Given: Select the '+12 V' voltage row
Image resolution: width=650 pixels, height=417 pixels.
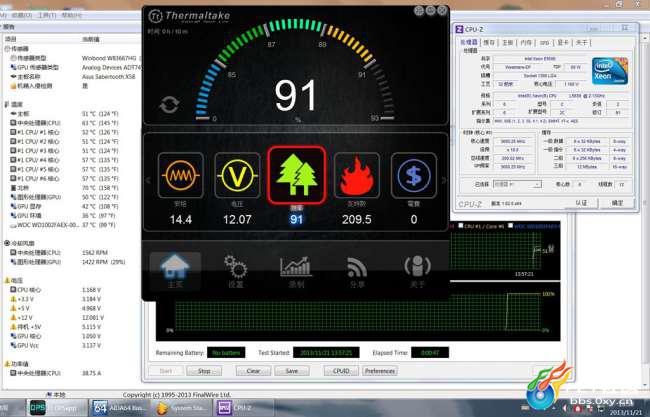Looking at the screenshot, I should click(x=70, y=318).
